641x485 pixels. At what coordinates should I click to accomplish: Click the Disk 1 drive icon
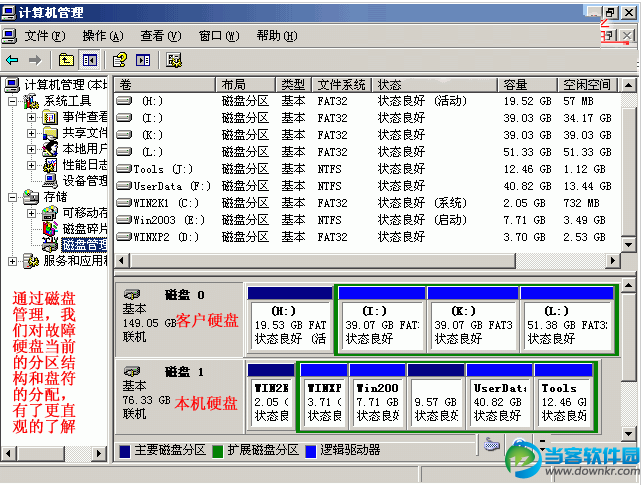(x=132, y=371)
